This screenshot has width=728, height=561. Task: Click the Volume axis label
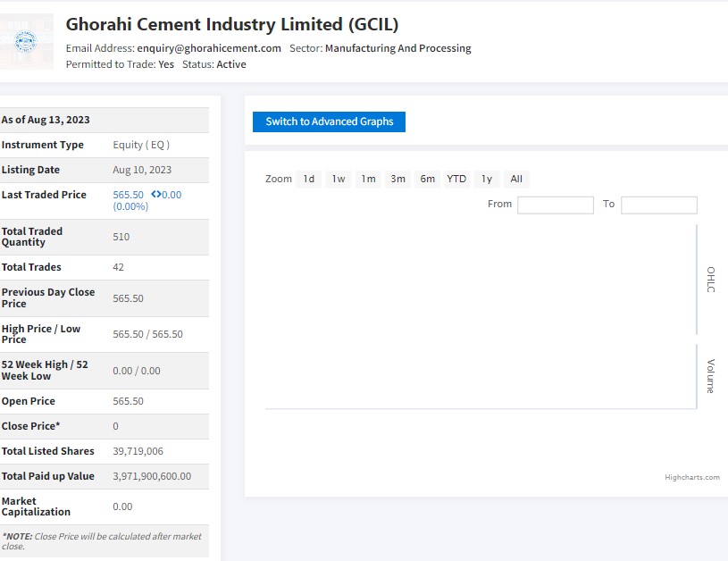pyautogui.click(x=711, y=376)
